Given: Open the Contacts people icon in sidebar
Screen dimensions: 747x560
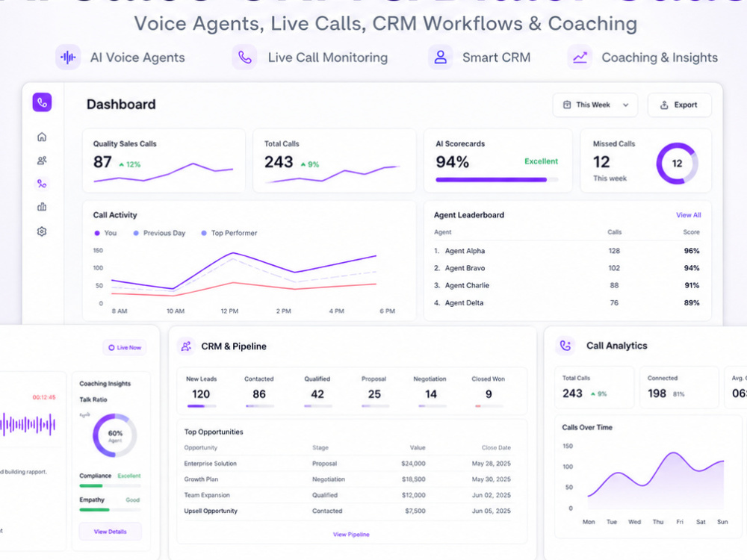Looking at the screenshot, I should tap(42, 161).
